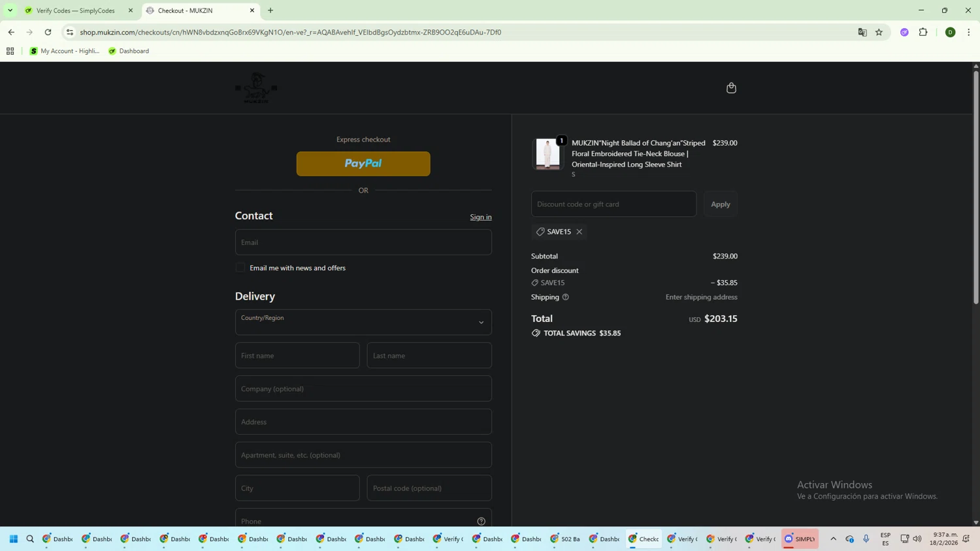The height and width of the screenshot is (551, 980).
Task: Focus the Postal code (optional) field
Action: 429,488
